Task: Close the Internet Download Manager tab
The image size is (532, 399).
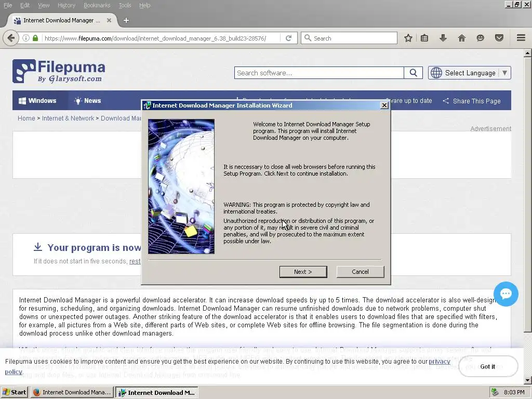Action: click(109, 20)
